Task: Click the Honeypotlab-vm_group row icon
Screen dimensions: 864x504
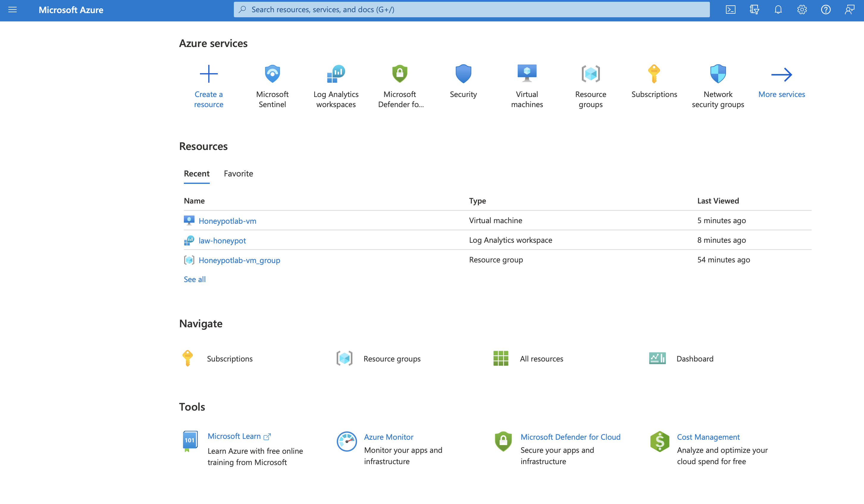Action: coord(189,260)
